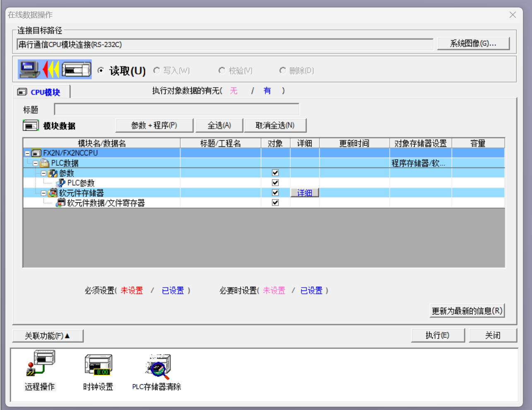Uncheck the 软元件数据/文件寄存器 target checkbox
Viewport: 532px width, 410px height.
(275, 203)
